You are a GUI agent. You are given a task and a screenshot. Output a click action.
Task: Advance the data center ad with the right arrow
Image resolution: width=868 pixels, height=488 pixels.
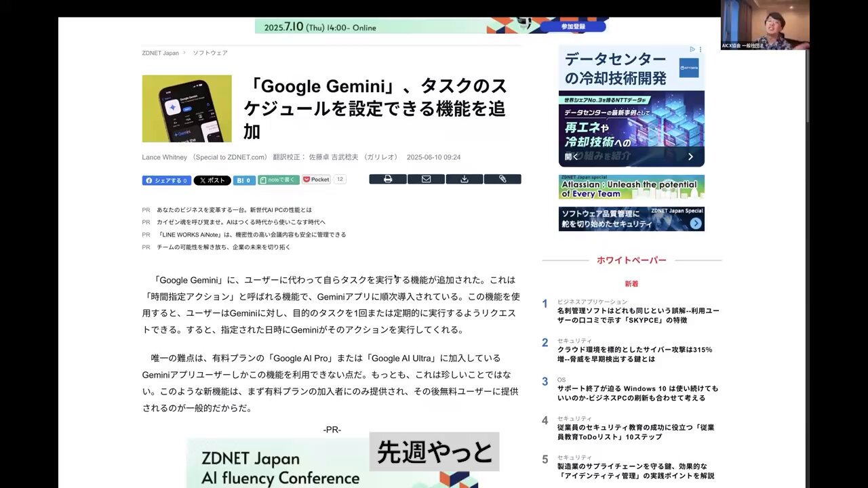point(690,157)
